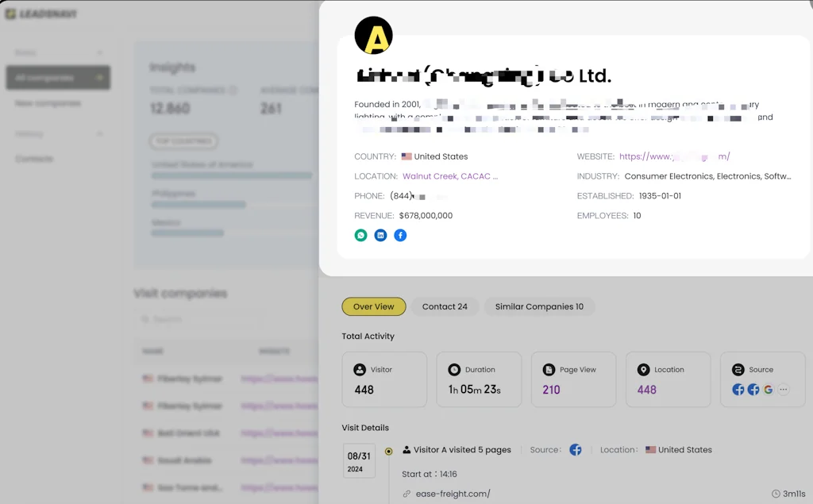Screen dimensions: 813x504
Task: Click the Facebook source icon in Visit Details
Action: click(x=576, y=449)
